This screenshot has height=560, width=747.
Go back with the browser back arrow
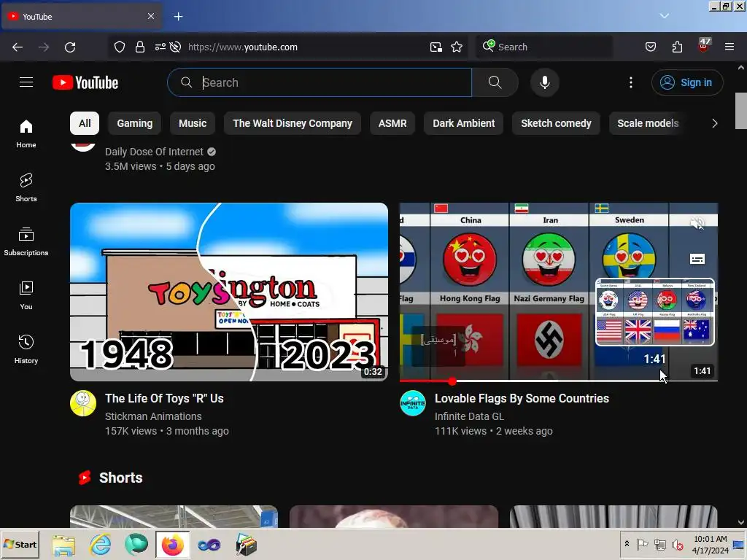pyautogui.click(x=18, y=47)
